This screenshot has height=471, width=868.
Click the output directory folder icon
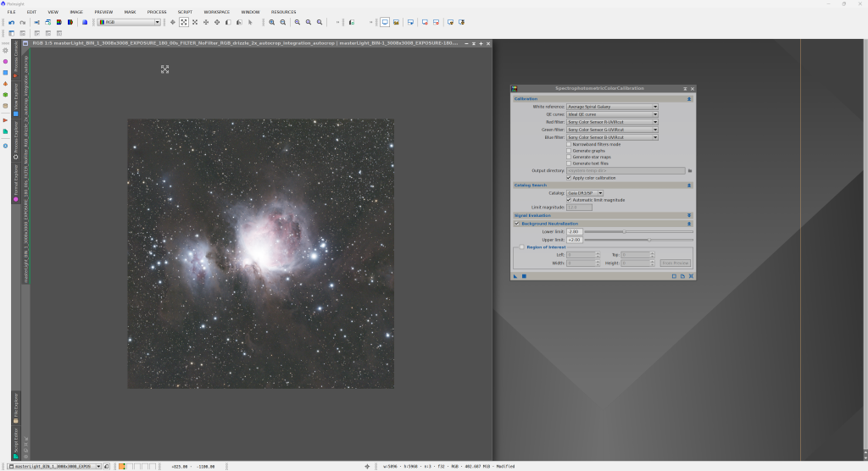point(690,171)
